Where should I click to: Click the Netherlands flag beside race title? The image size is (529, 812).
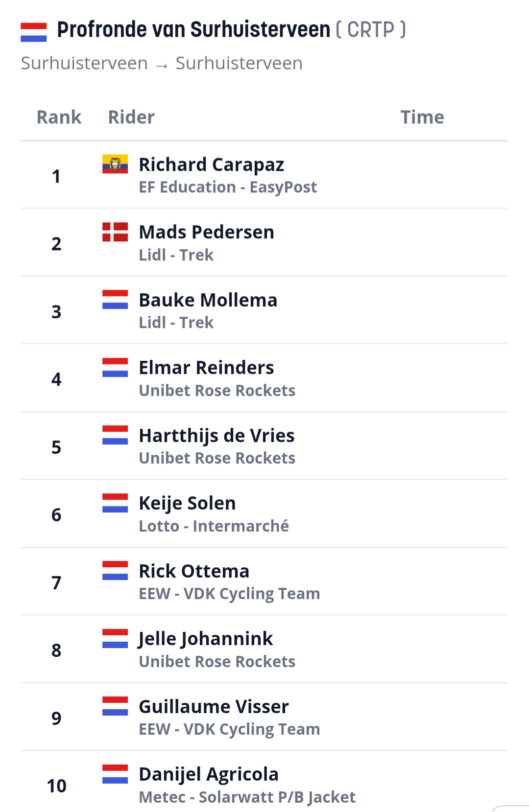34,32
